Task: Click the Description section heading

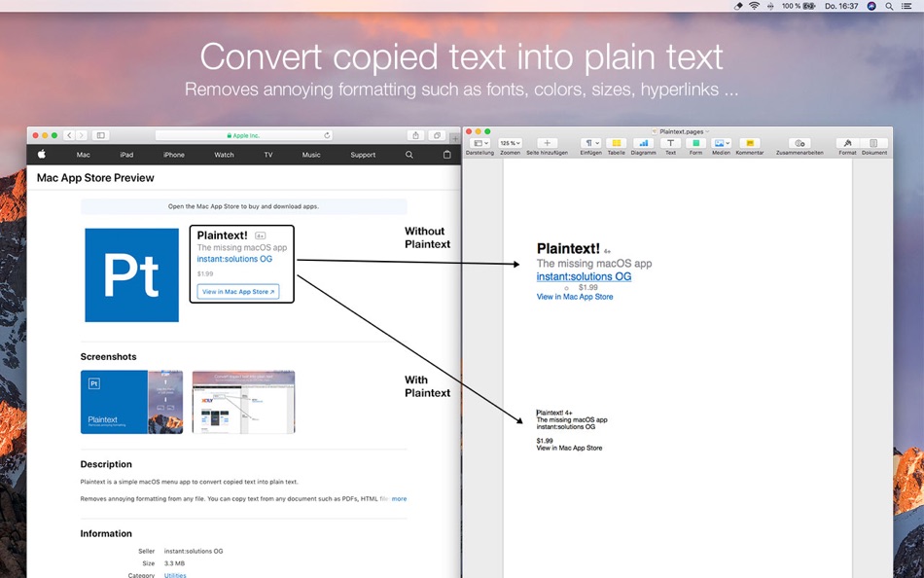Action: point(106,464)
